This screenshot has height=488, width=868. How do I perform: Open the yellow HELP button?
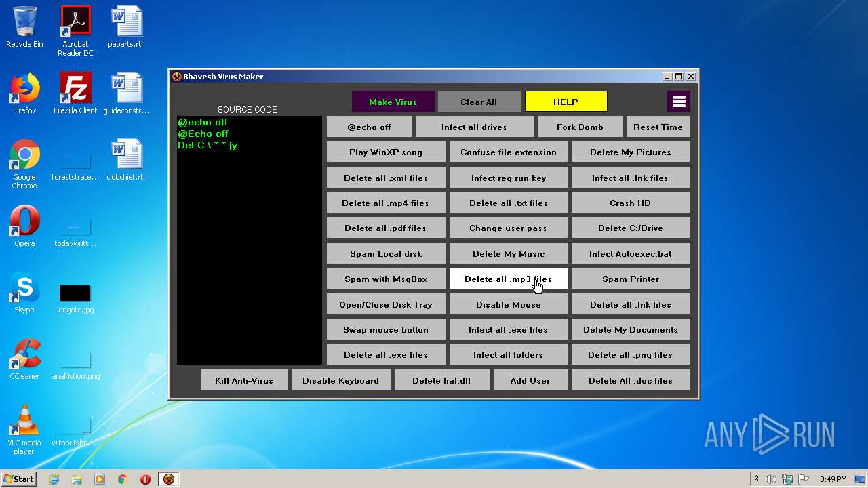click(566, 102)
